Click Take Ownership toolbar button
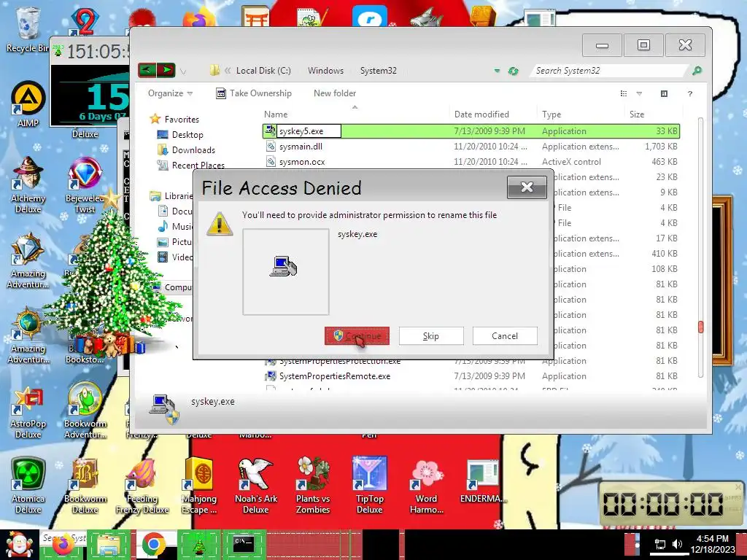The height and width of the screenshot is (560, 747). click(253, 93)
